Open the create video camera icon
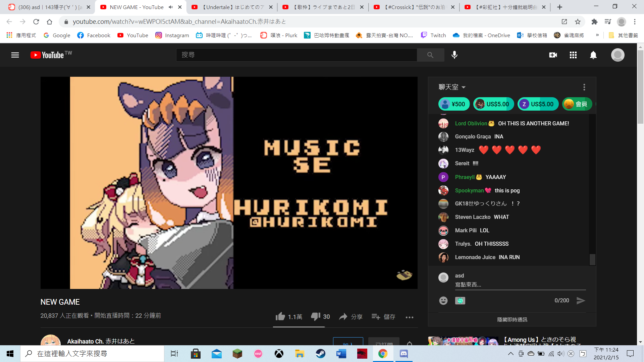 553,55
